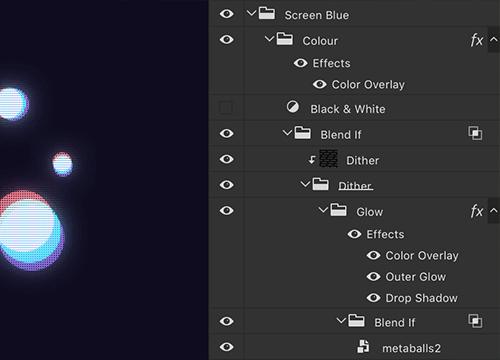Click blend options badge on Blend If above Dither layer
This screenshot has width=500, height=360.
[475, 133]
